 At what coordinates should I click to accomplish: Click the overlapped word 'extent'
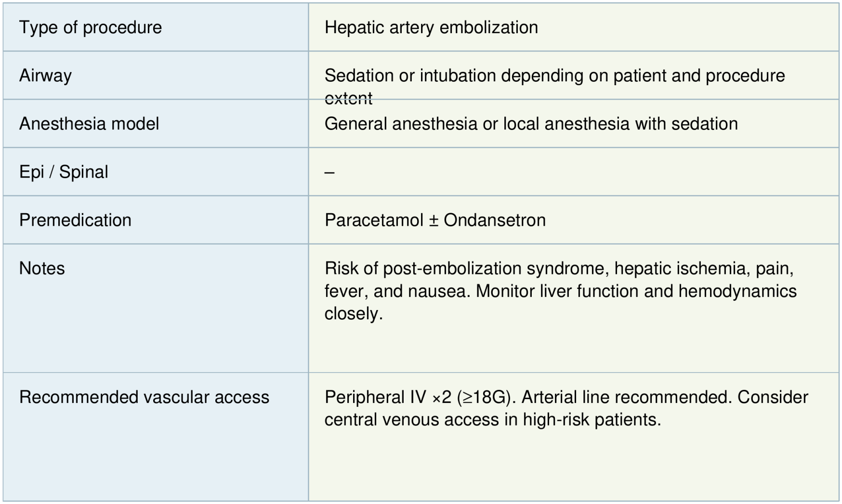click(348, 98)
